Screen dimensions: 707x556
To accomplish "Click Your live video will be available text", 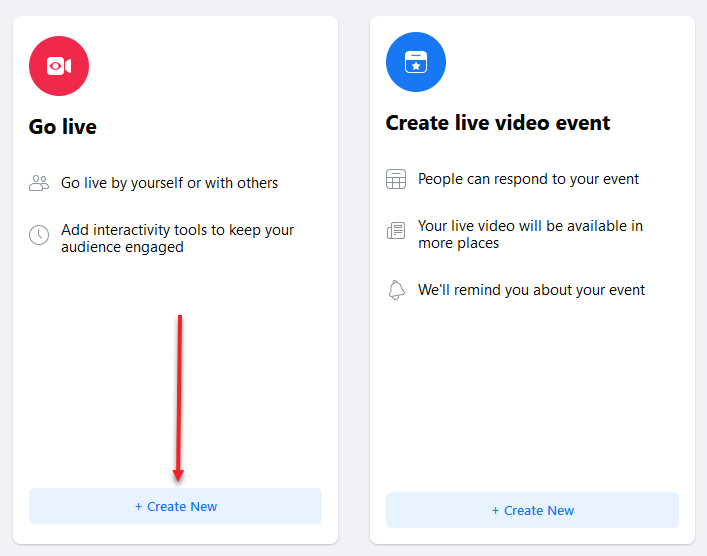I will coord(531,234).
